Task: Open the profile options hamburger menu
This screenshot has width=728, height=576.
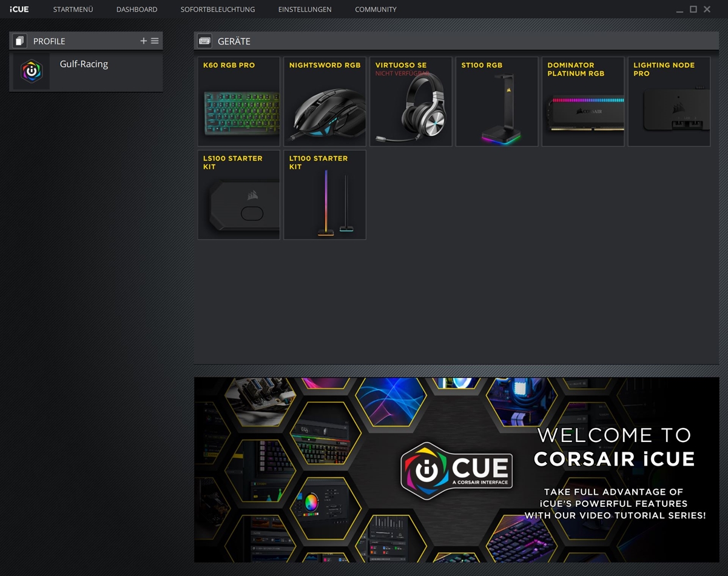Action: [x=155, y=41]
